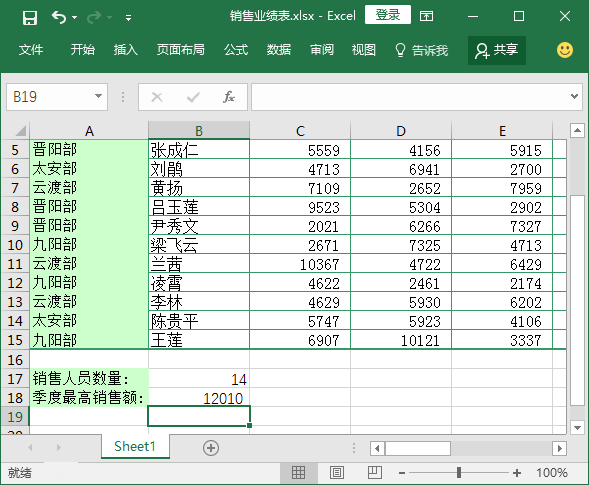Select column C header
Screen dimensions: 589x485
(300, 131)
